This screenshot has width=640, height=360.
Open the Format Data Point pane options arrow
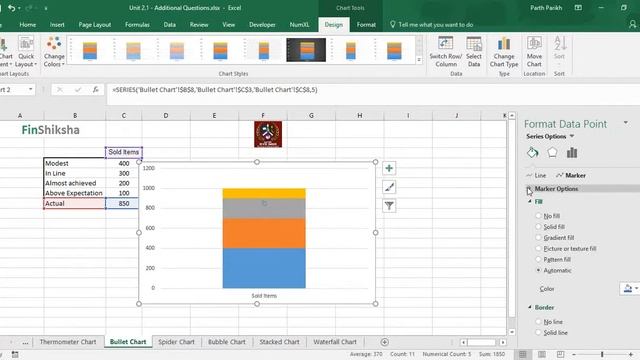[626, 122]
